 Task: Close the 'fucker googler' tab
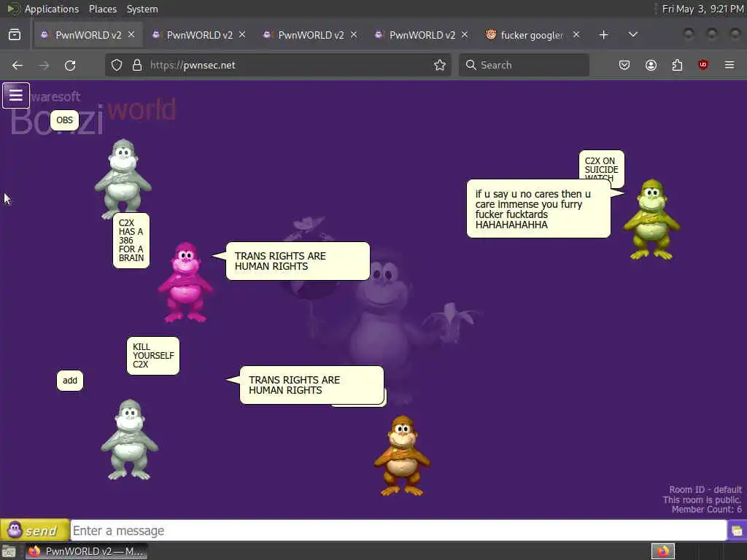tap(576, 35)
